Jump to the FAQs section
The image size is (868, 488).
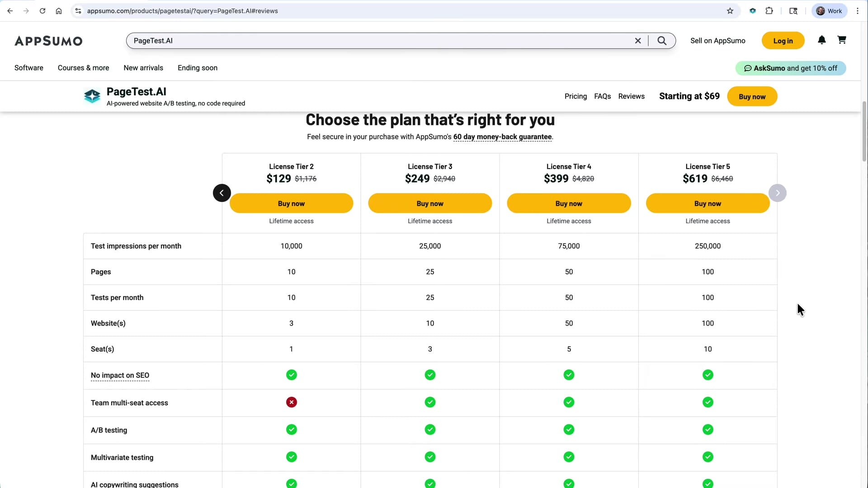click(x=602, y=96)
